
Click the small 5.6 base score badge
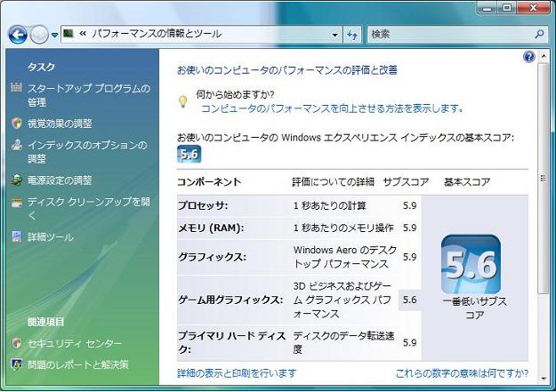[189, 154]
